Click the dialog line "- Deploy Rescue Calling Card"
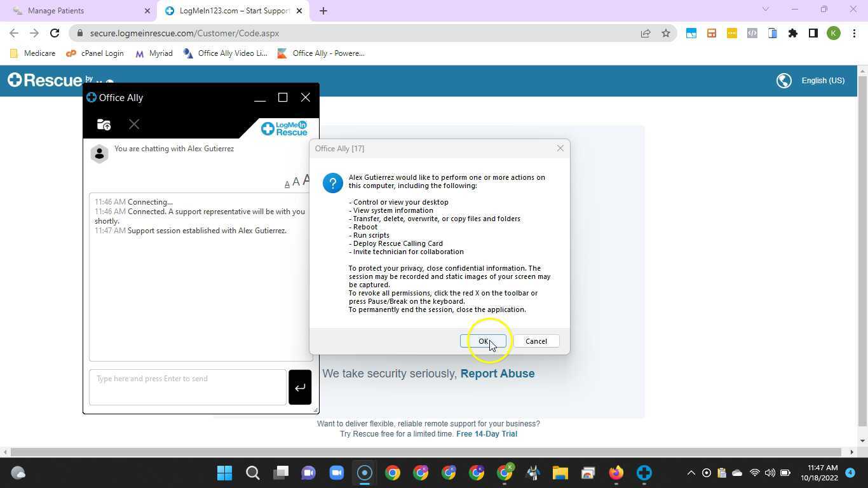The width and height of the screenshot is (868, 488). 396,243
